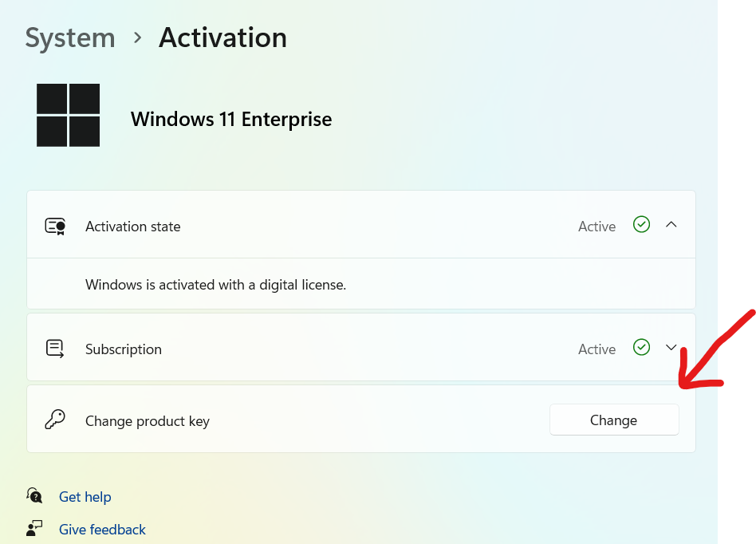Viewport: 756px width, 544px height.
Task: Click the green checkmark in Subscription row
Action: (x=641, y=348)
